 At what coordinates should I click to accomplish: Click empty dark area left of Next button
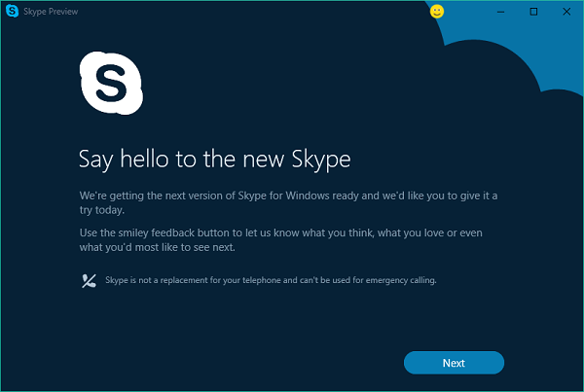(243, 363)
